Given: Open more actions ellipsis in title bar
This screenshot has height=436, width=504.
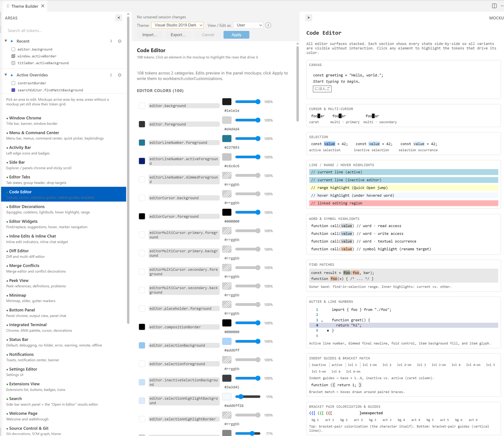Looking at the screenshot, I should 502,6.
